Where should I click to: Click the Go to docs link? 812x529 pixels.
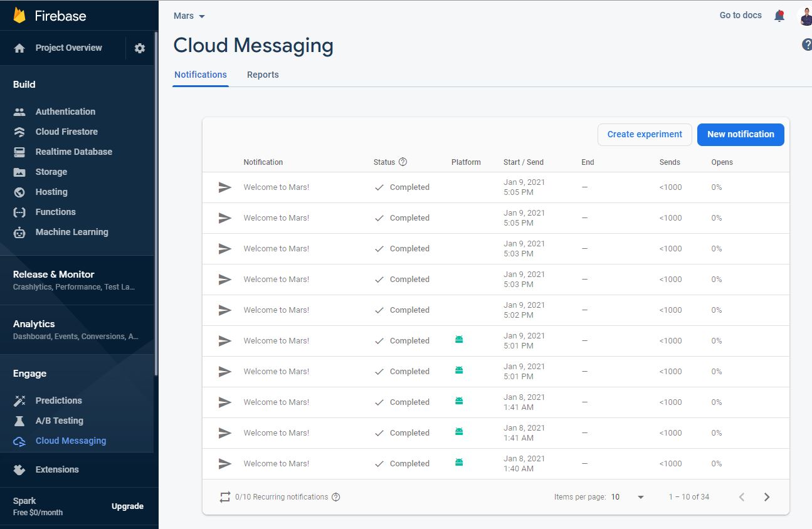pyautogui.click(x=741, y=16)
